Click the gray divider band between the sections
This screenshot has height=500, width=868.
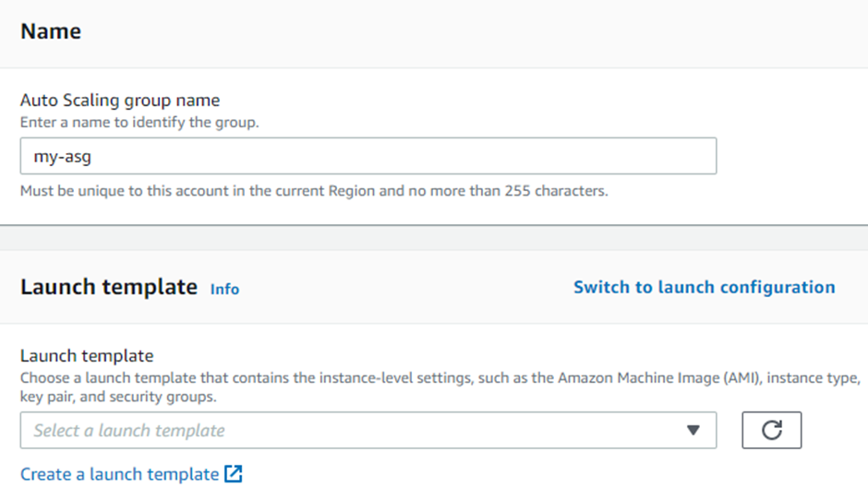(434, 237)
